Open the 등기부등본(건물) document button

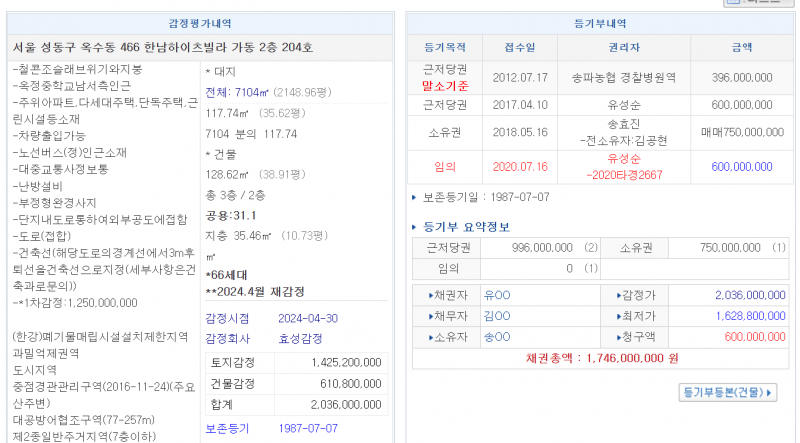click(727, 392)
